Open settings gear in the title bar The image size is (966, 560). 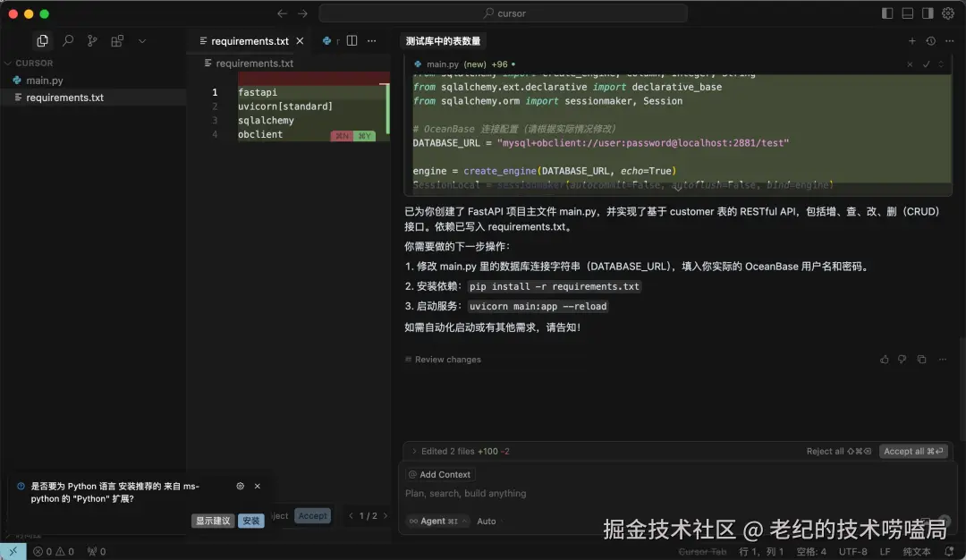[x=948, y=13]
